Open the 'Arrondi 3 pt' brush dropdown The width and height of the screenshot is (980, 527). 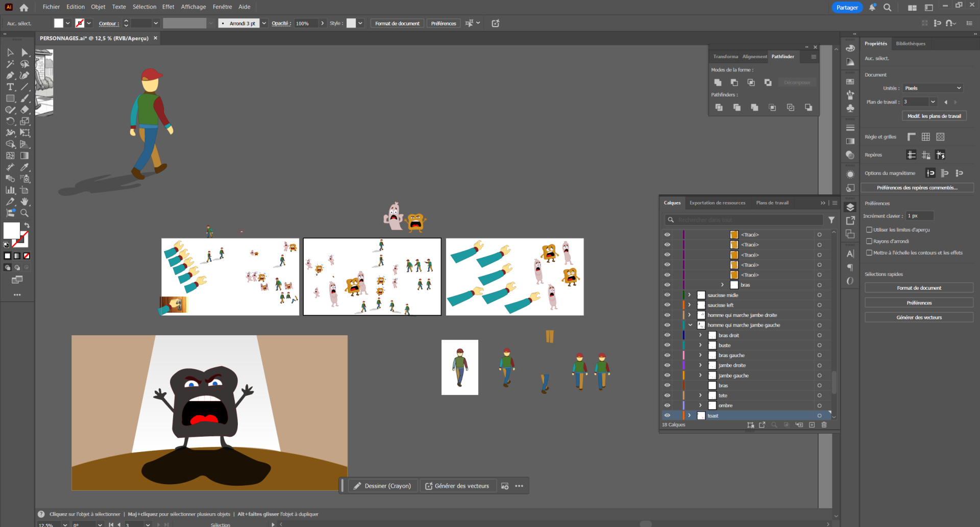click(x=264, y=23)
